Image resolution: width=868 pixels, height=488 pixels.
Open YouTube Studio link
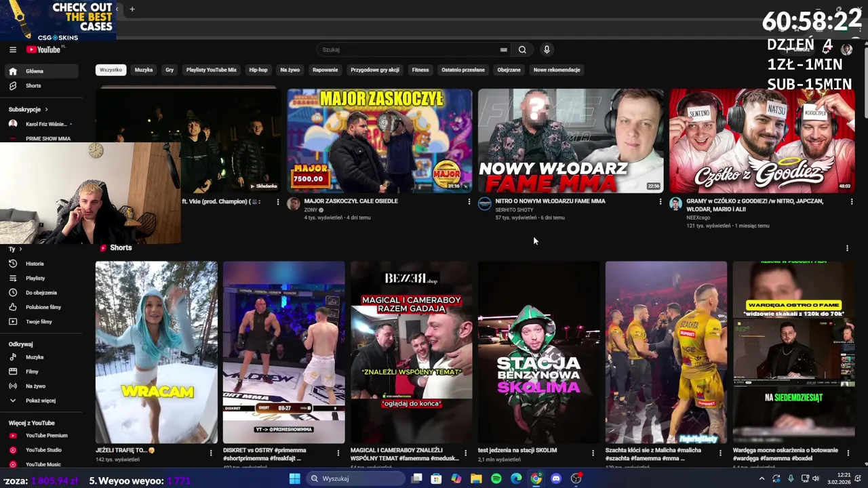pyautogui.click(x=41, y=450)
